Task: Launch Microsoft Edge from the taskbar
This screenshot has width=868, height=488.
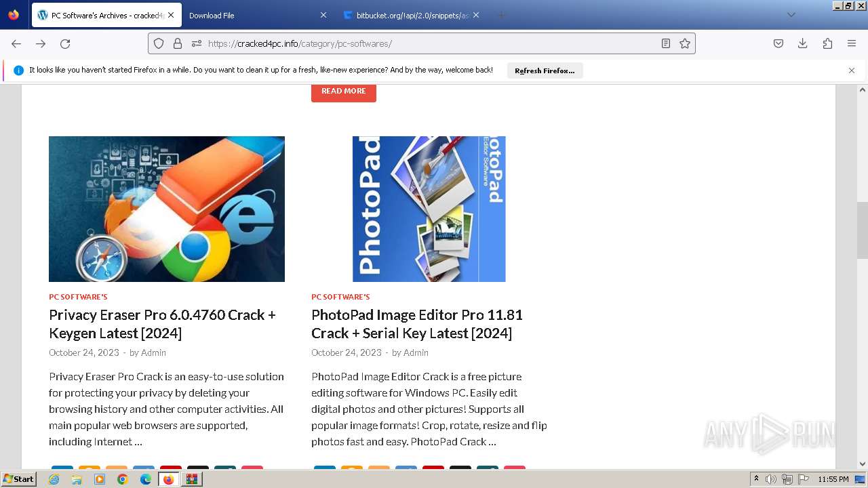Action: click(x=146, y=479)
